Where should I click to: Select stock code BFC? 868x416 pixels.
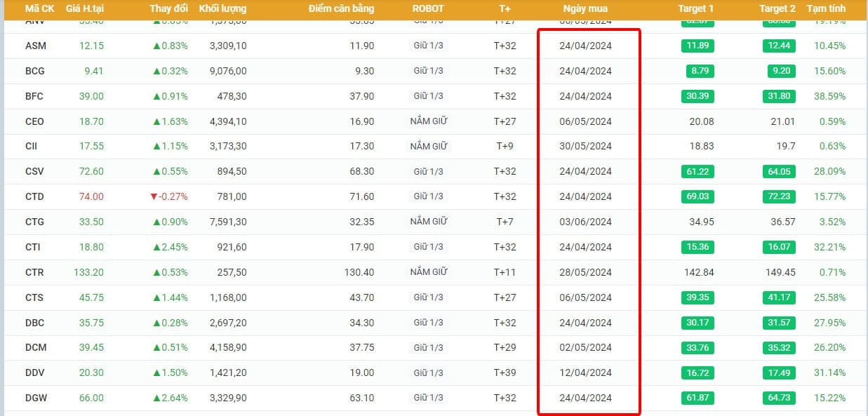click(34, 96)
